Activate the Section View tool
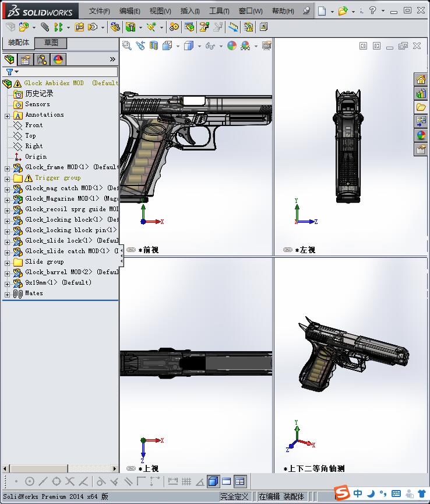Viewport: 430px width, 504px height. (x=154, y=45)
